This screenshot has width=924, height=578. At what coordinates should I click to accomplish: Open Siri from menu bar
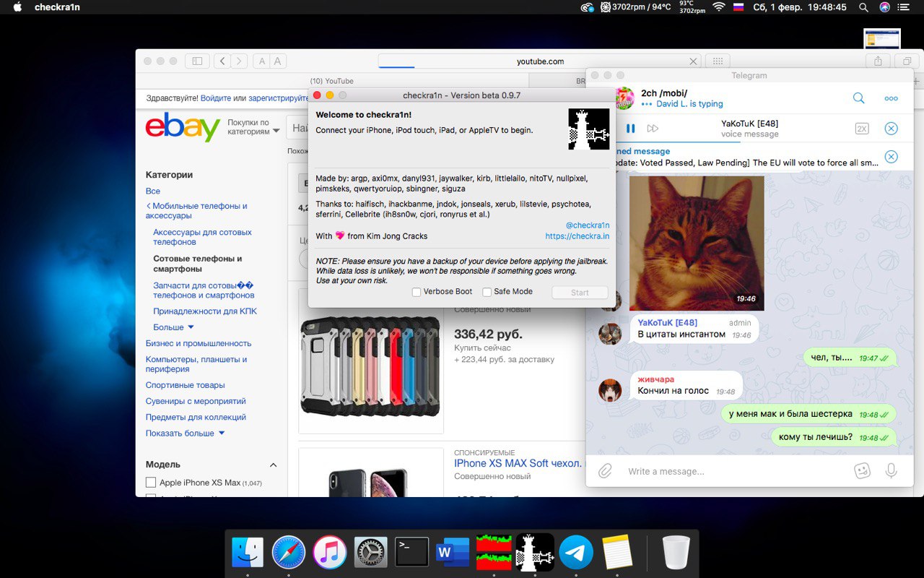tap(885, 7)
